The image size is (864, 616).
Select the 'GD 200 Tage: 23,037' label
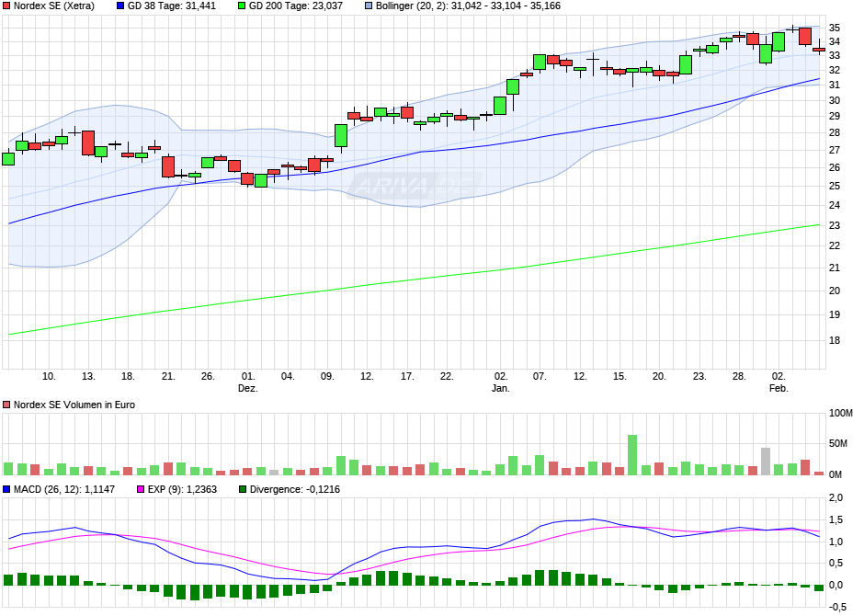coord(296,6)
